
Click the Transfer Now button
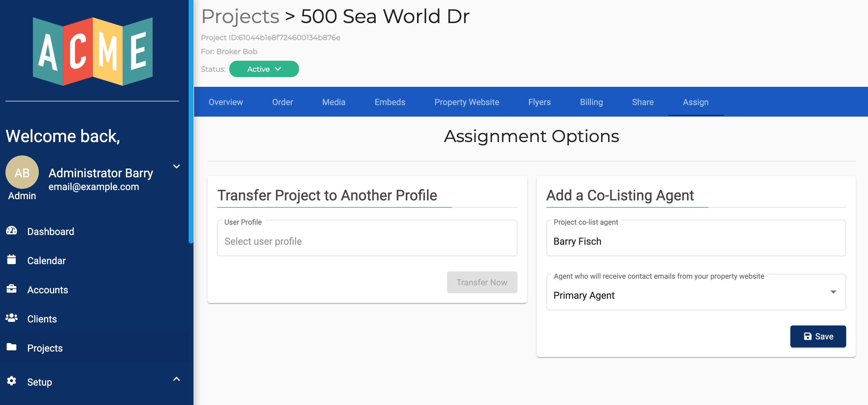click(482, 283)
